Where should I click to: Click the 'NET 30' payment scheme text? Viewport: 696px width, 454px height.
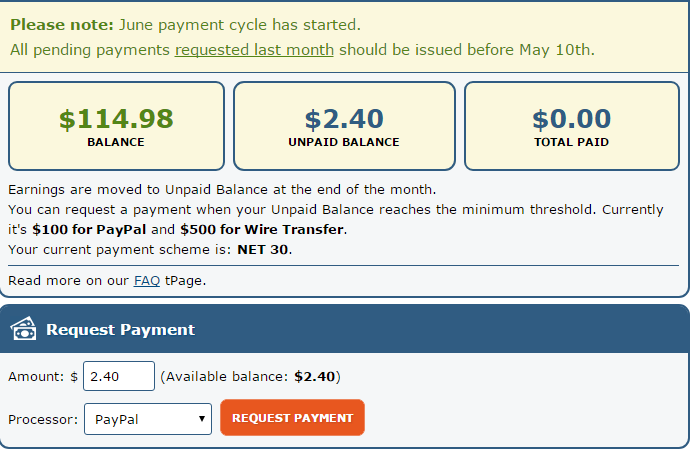pos(263,249)
